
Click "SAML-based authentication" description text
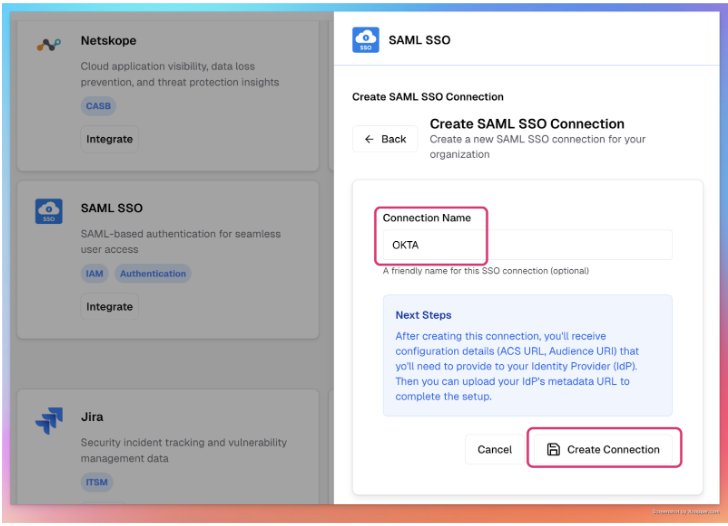[181, 241]
